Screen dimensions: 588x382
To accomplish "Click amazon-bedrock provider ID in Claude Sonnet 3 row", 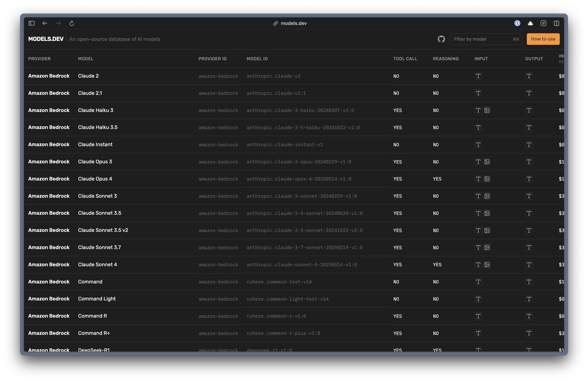I will (x=218, y=196).
